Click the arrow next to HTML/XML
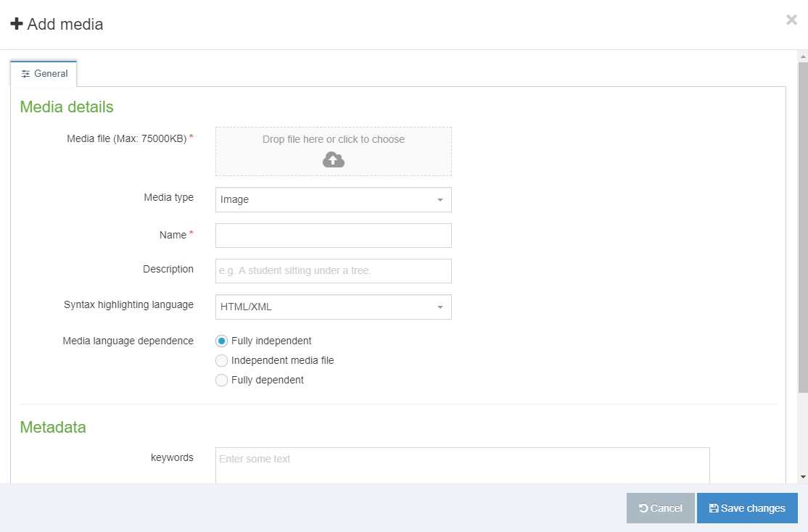The width and height of the screenshot is (808, 532). coord(440,307)
